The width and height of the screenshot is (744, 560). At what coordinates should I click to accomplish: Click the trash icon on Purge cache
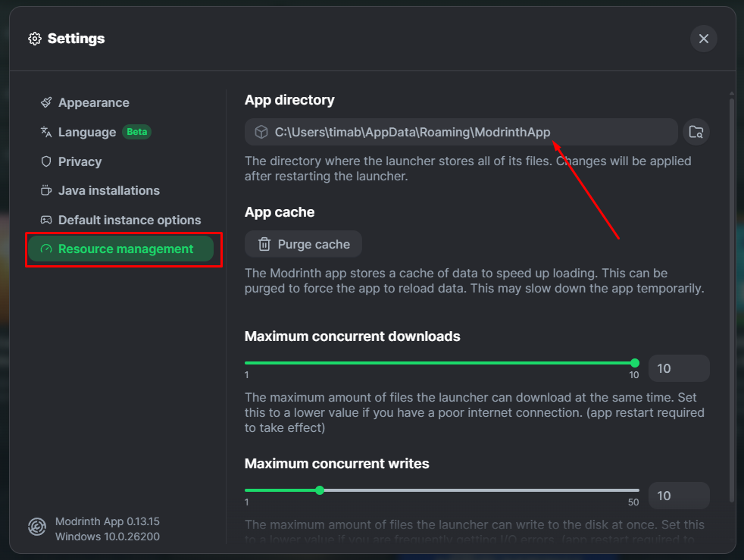pyautogui.click(x=264, y=244)
